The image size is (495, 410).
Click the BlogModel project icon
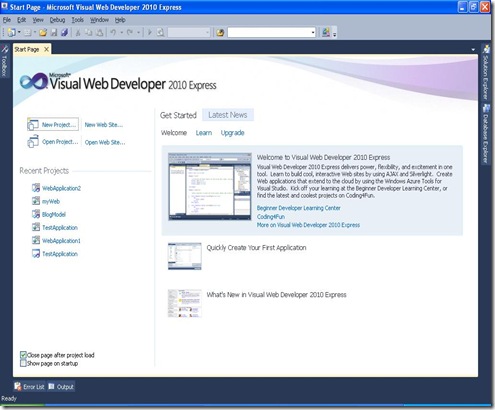coord(36,214)
